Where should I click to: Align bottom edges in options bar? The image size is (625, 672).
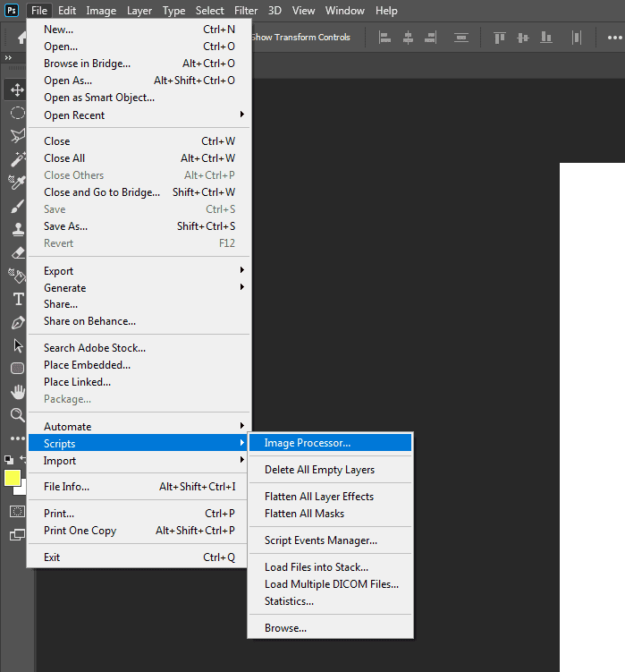[545, 38]
